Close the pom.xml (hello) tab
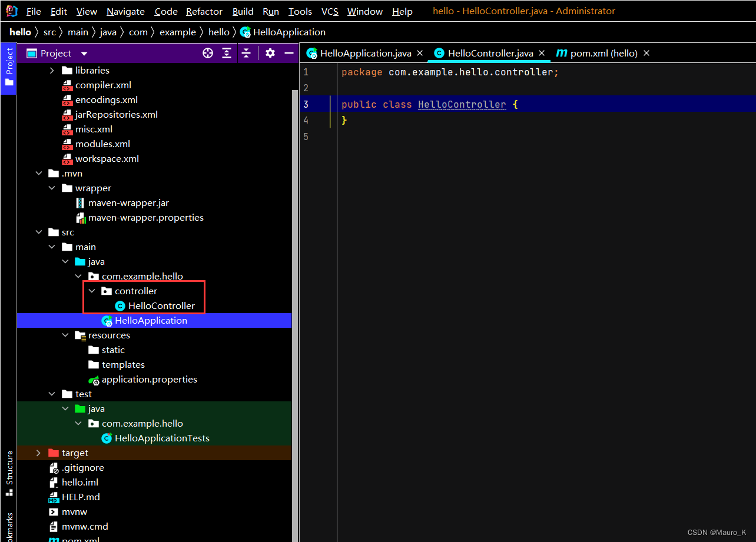 pos(646,53)
